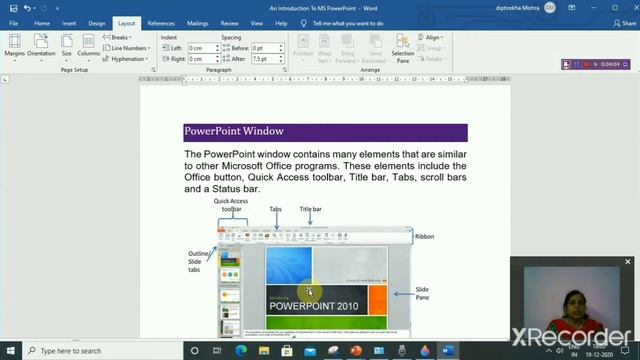Click the Bring Forward icon
This screenshot has width=640, height=360.
click(x=347, y=48)
